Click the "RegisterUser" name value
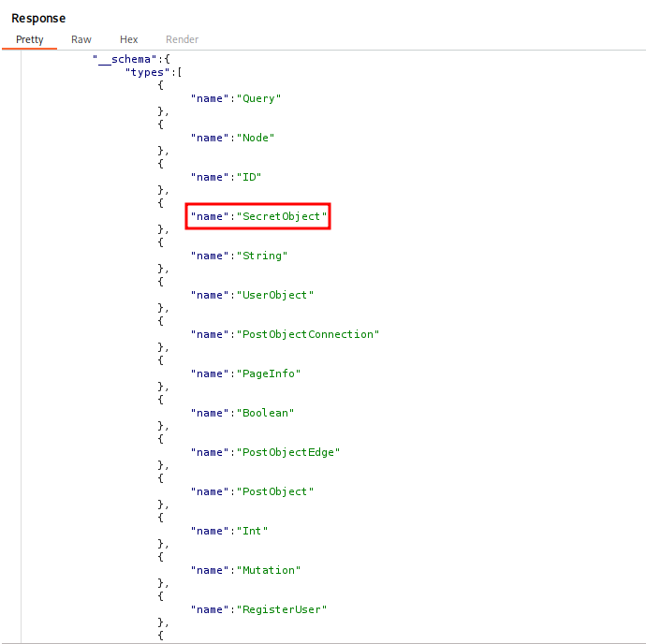This screenshot has width=646, height=644. pyautogui.click(x=281, y=609)
